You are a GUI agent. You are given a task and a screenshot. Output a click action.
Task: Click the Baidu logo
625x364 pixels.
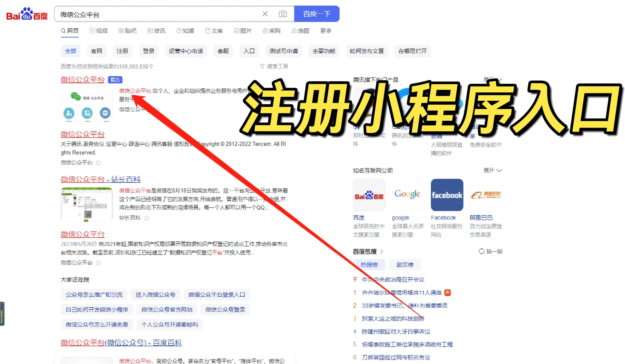tap(27, 14)
